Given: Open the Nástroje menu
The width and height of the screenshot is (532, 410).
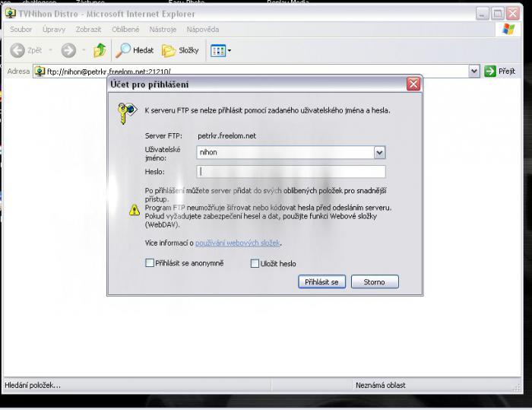Looking at the screenshot, I should (x=163, y=30).
